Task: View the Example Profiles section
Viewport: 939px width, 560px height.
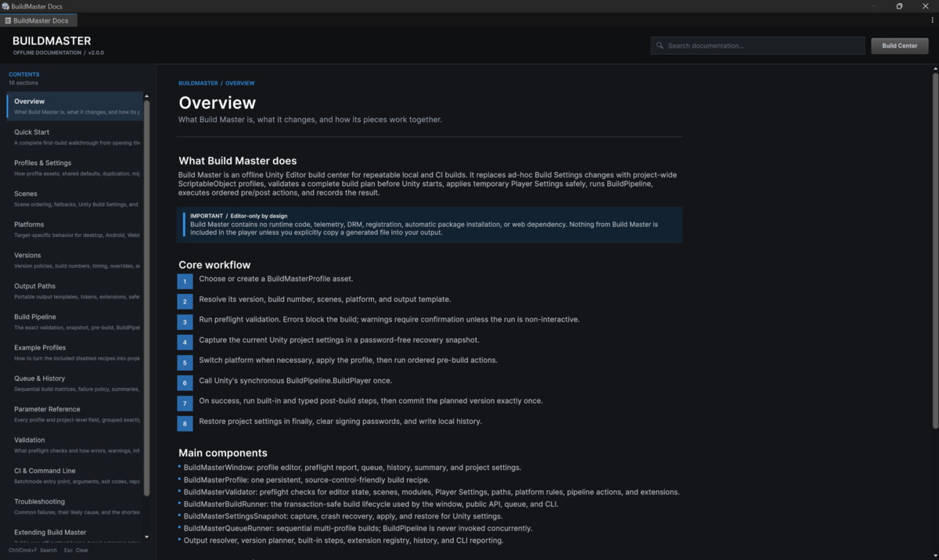Action: [74, 352]
